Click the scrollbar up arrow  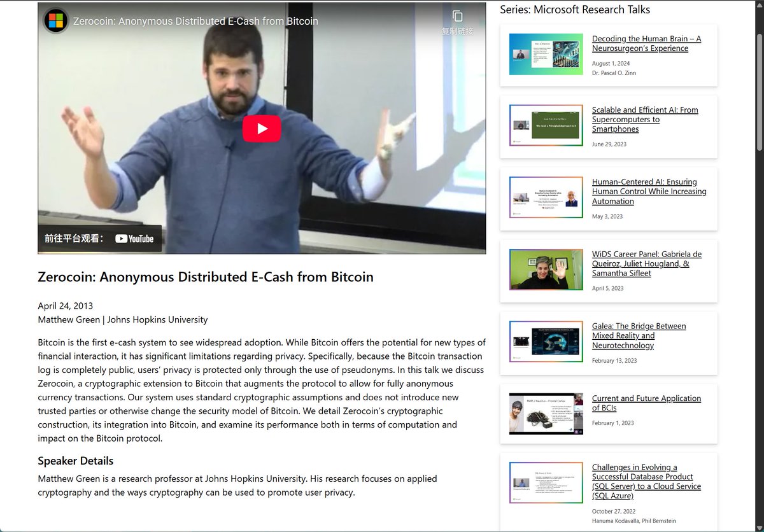coord(759,5)
